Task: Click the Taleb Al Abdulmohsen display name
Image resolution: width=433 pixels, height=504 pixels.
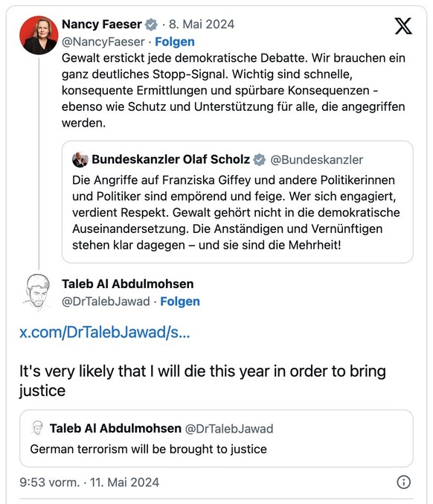Action: pos(128,284)
